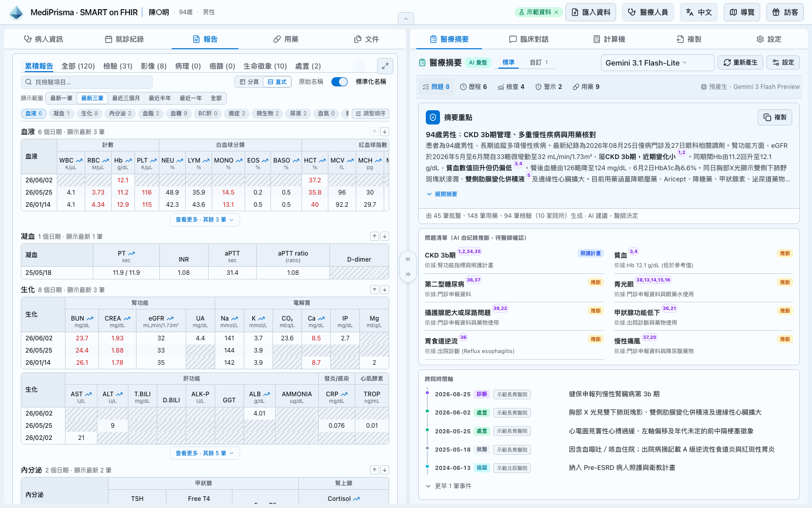Select the 檢驗 (31) report filter tab
Image resolution: width=812 pixels, height=508 pixels.
[x=118, y=66]
